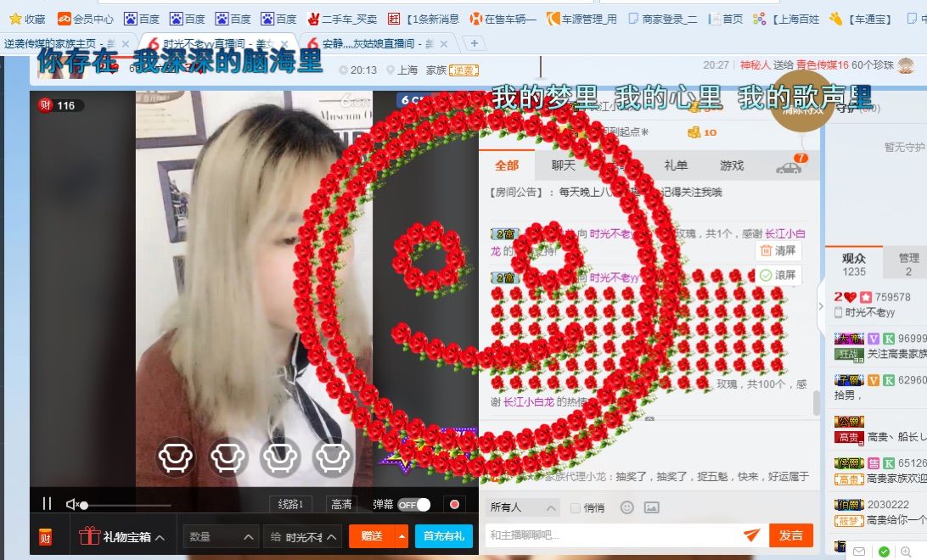Screen dimensions: 927x560
Task: Click audience member 时光不老yy
Action: 869,312
